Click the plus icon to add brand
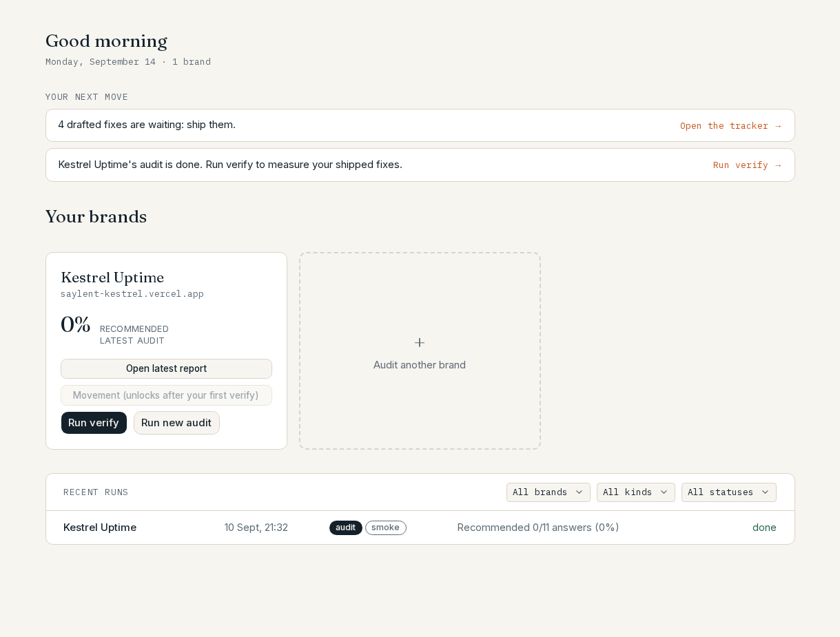This screenshot has width=840, height=637. (420, 342)
